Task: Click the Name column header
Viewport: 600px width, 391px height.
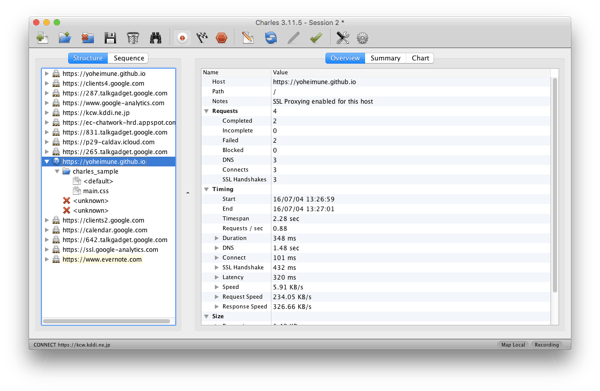Action: 236,72
